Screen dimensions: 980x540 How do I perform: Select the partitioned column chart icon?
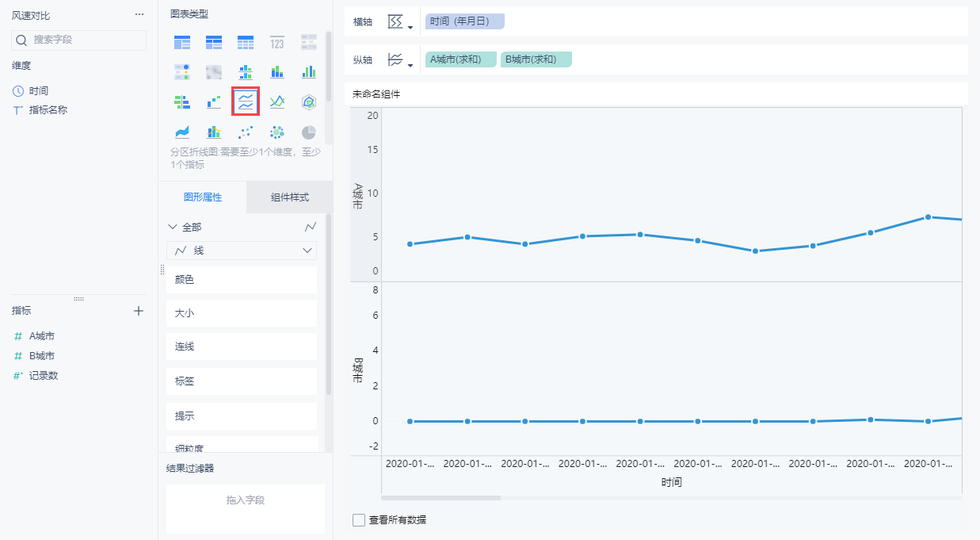coord(246,72)
